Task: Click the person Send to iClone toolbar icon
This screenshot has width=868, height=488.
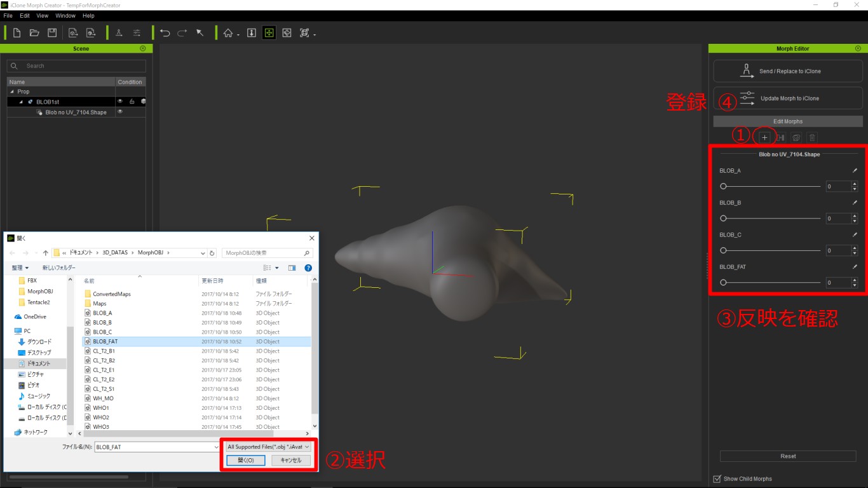Action: pyautogui.click(x=119, y=33)
